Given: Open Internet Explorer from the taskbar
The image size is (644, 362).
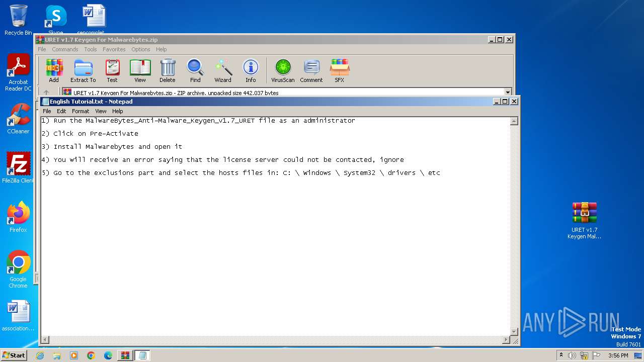Looking at the screenshot, I should (x=40, y=355).
